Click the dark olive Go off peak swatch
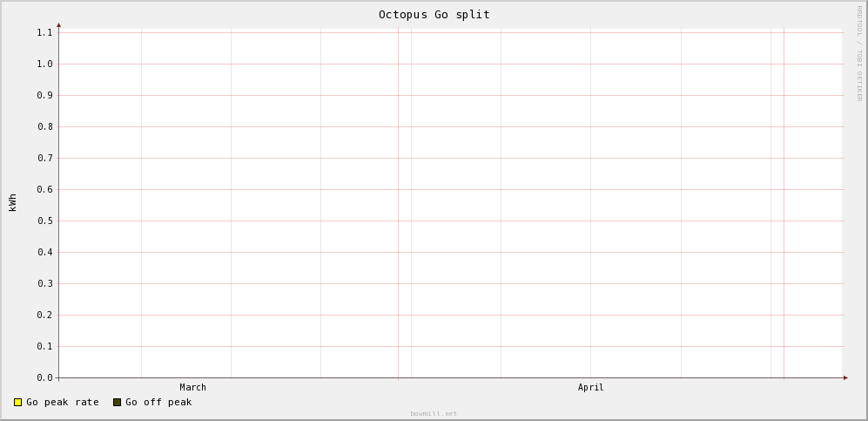 (117, 402)
